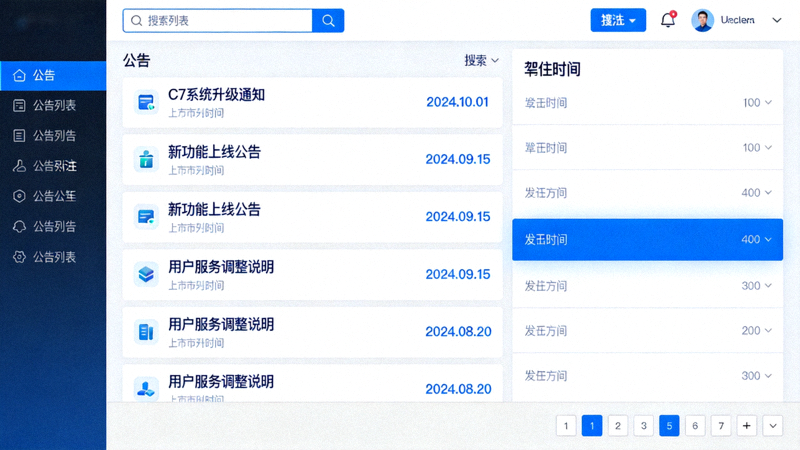Image resolution: width=800 pixels, height=450 pixels.
Task: Click the 犁住时间 panel heading
Action: (x=553, y=69)
